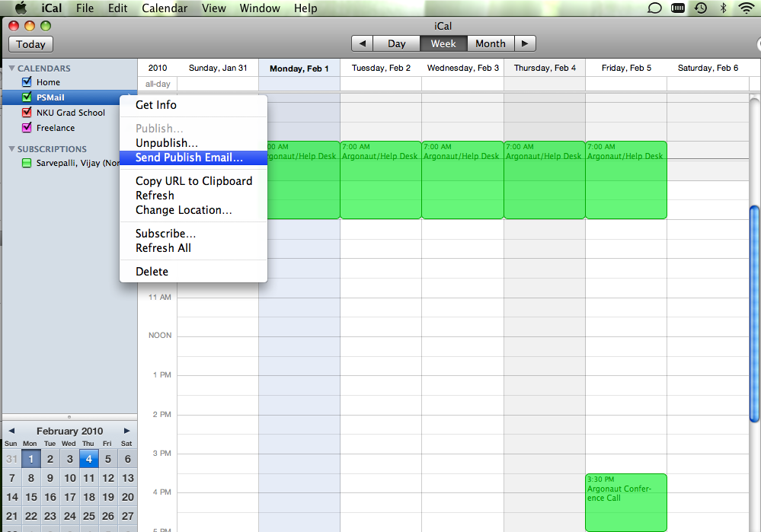Select February 1 in mini calendar
Image resolution: width=761 pixels, height=532 pixels.
[x=31, y=459]
